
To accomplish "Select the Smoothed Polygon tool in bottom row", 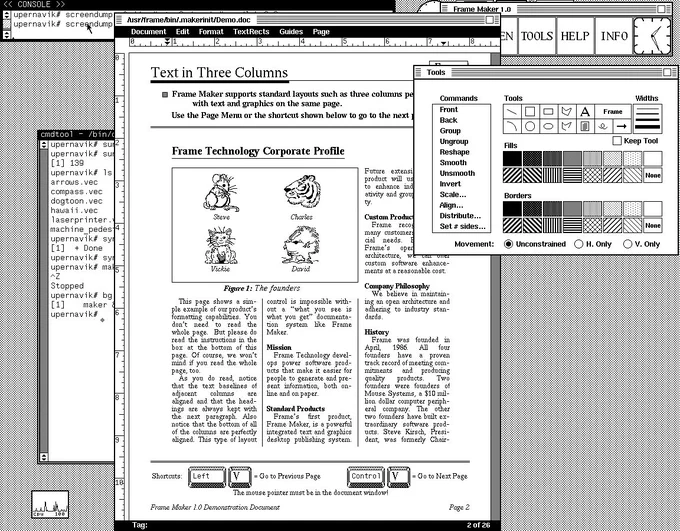I will coord(566,126).
